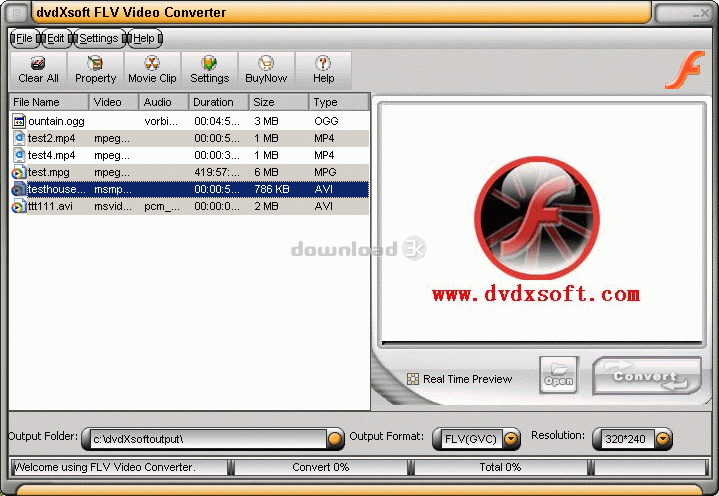Open the Edit menu
719x496 pixels.
pyautogui.click(x=55, y=39)
